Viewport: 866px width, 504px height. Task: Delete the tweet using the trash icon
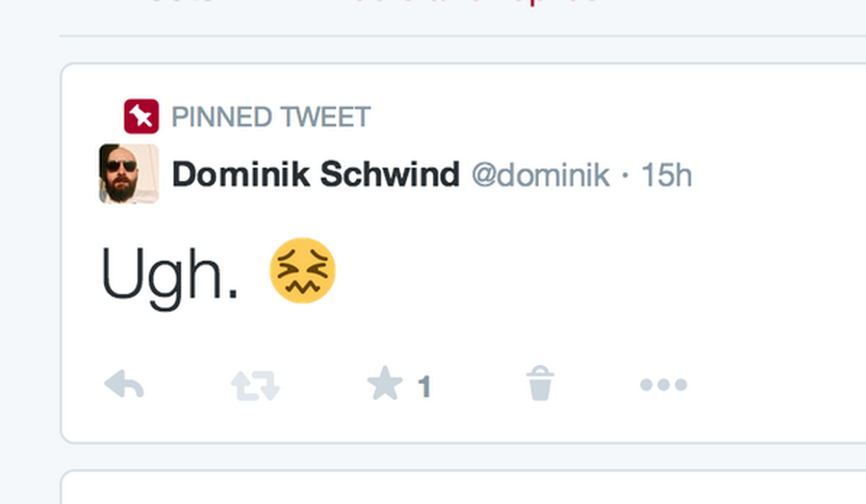click(540, 386)
